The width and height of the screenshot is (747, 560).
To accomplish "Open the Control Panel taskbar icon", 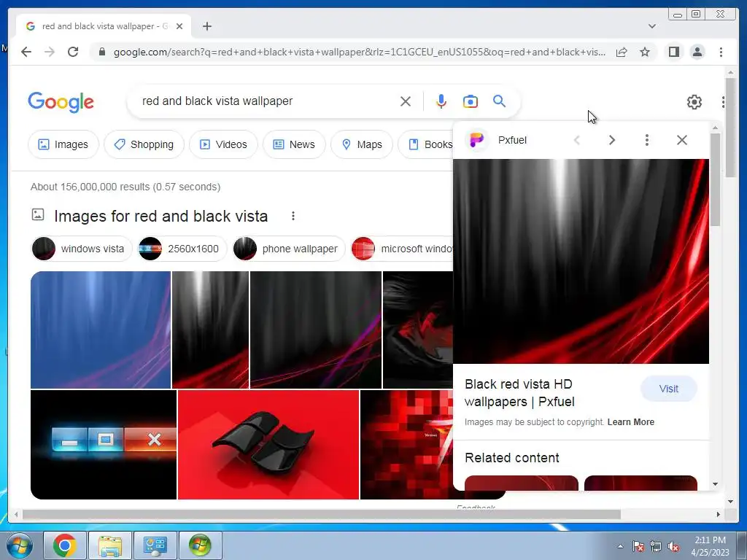I will tap(155, 545).
